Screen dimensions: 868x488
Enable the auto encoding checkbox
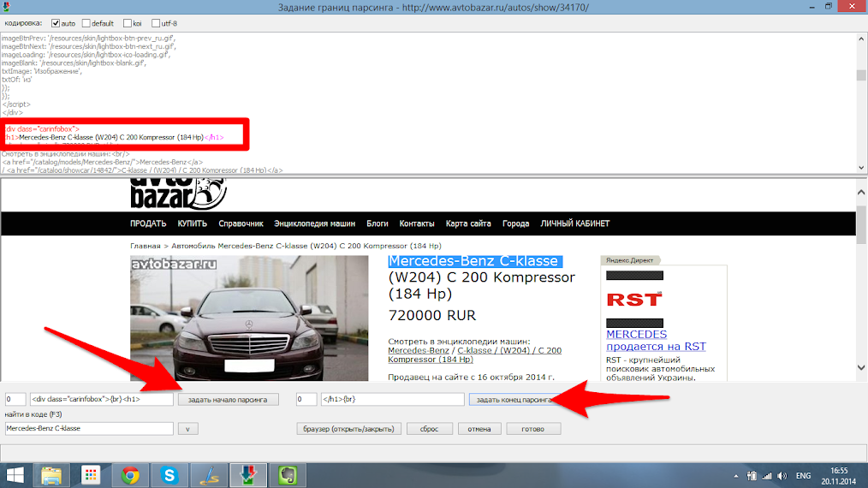(x=56, y=23)
